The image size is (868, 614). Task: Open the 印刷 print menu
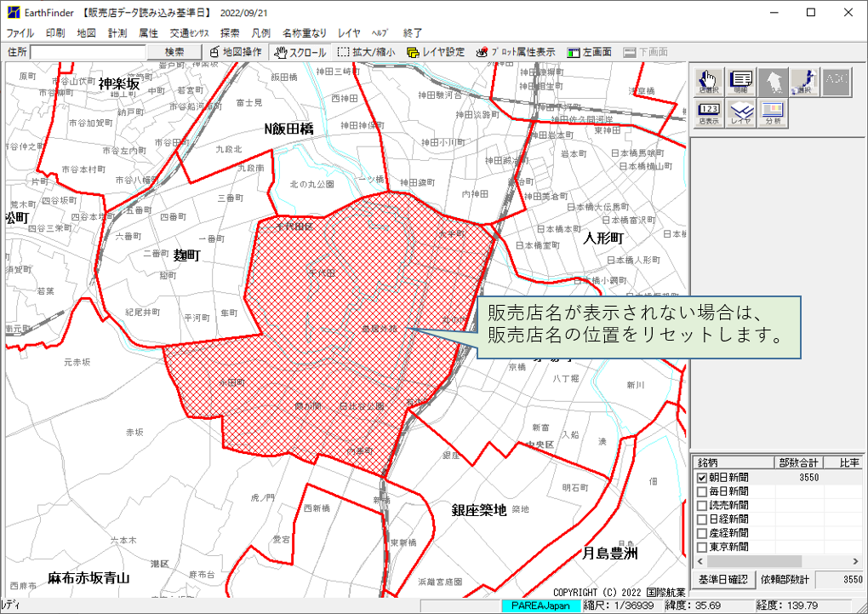coord(55,33)
